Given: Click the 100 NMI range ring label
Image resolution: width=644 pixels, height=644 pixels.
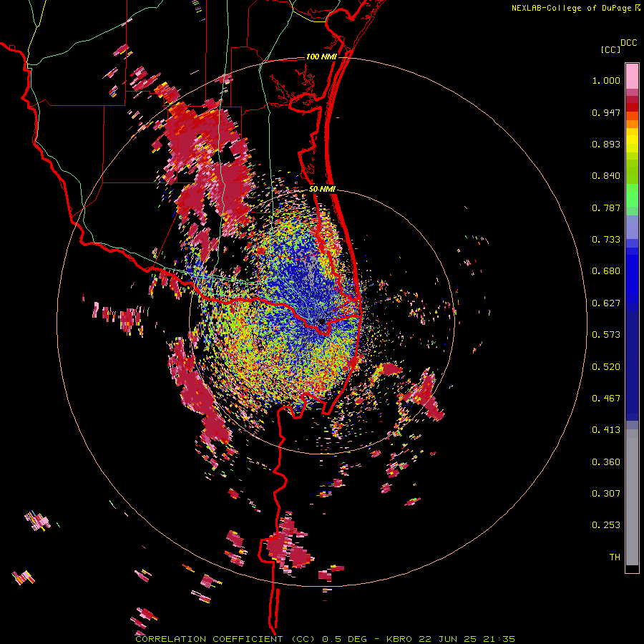Looking at the screenshot, I should coord(321,57).
